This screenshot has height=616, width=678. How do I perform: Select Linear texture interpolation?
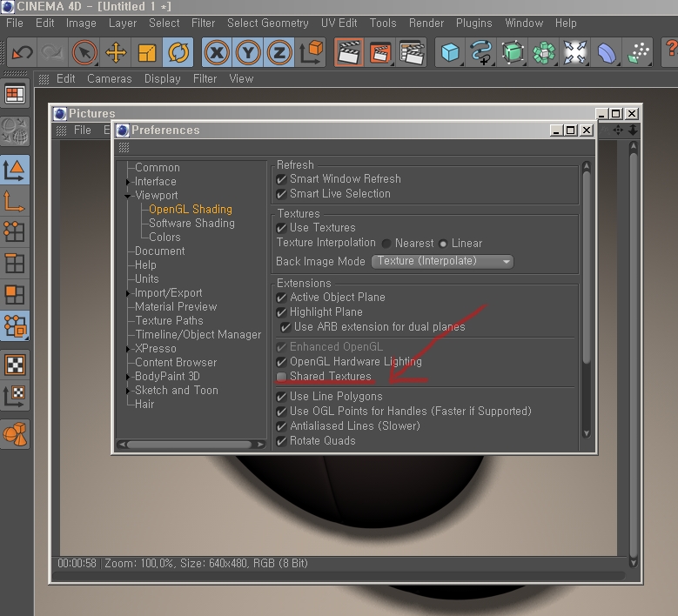click(443, 244)
